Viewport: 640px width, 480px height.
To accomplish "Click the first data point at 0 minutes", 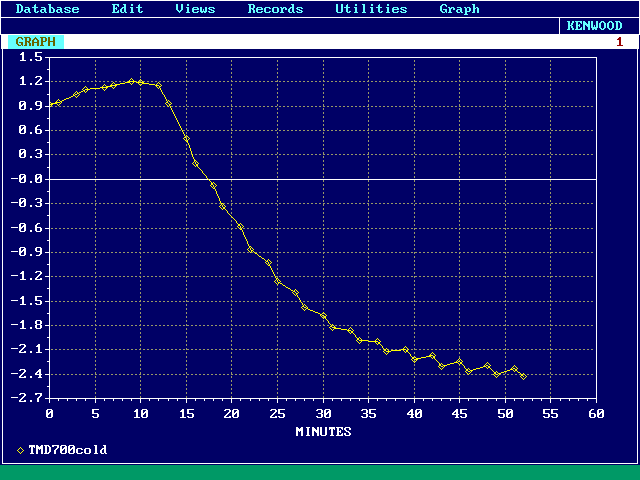I will [x=50, y=105].
